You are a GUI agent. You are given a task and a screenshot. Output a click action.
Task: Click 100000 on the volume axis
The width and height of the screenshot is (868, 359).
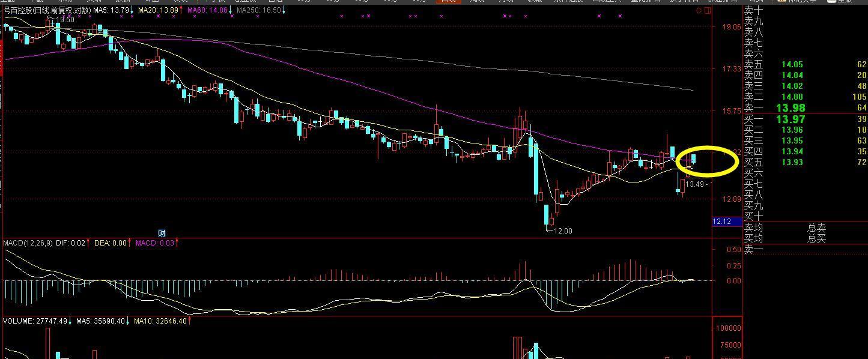(728, 329)
